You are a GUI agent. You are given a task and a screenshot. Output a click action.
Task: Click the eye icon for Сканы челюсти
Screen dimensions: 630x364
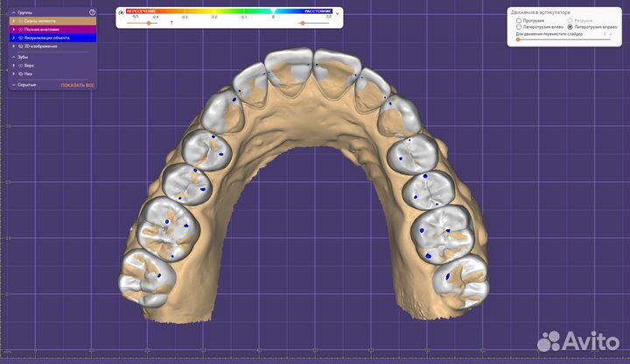click(20, 21)
